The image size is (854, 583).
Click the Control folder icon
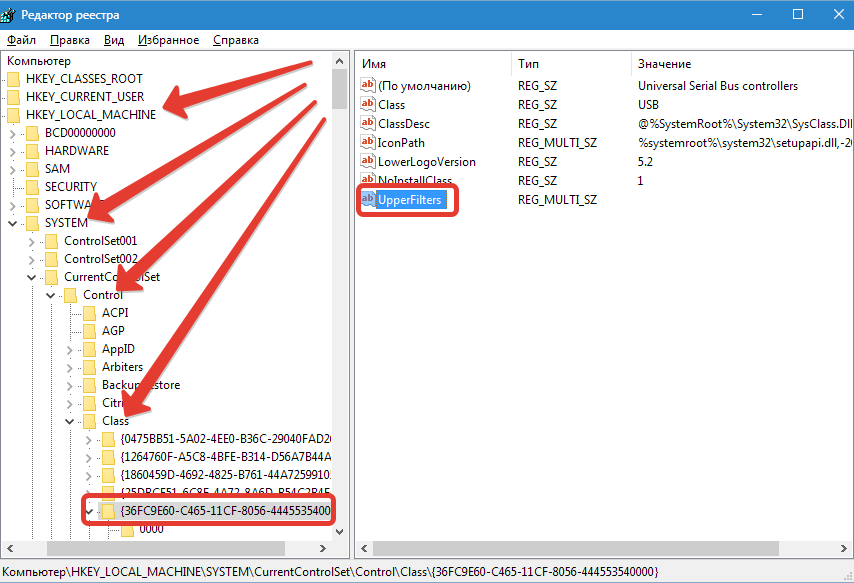click(71, 295)
